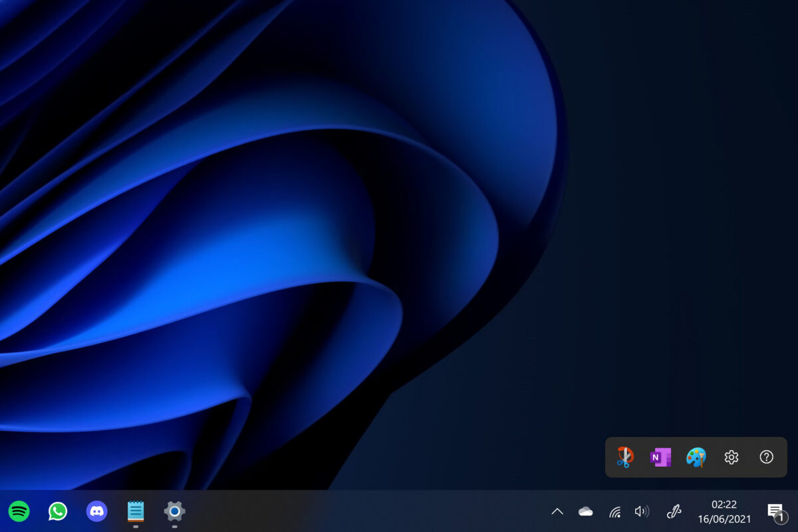Launch WhatsApp from the taskbar
Image resolution: width=798 pixels, height=532 pixels.
click(x=58, y=511)
